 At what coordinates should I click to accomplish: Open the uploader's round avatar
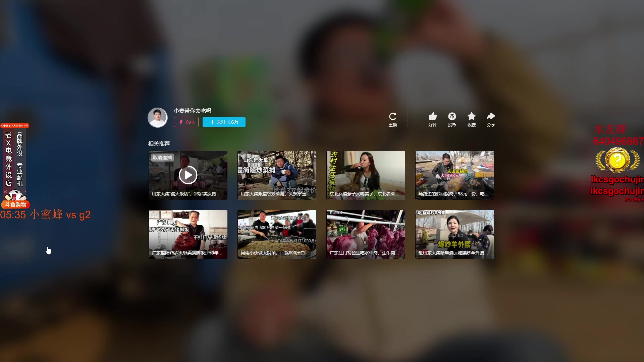click(x=158, y=118)
